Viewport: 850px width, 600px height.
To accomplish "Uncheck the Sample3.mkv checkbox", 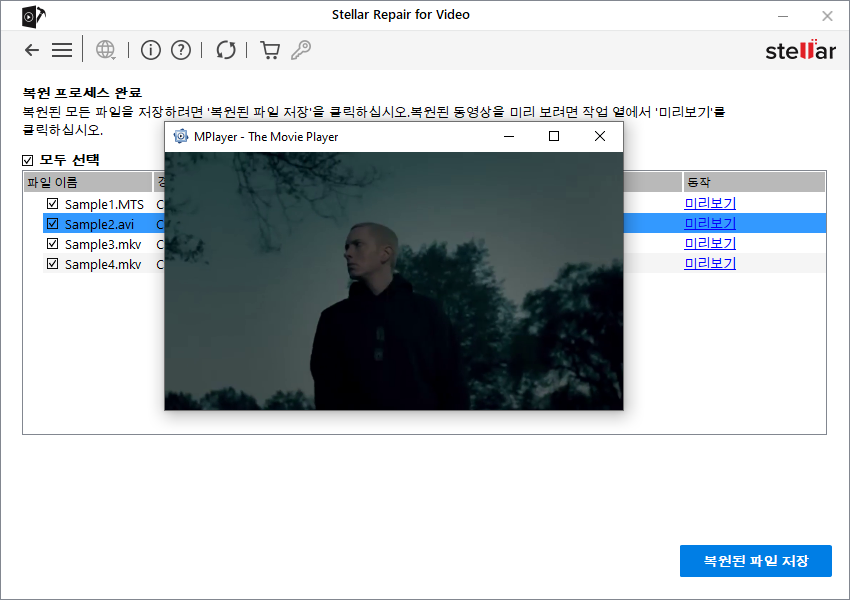I will [x=53, y=244].
